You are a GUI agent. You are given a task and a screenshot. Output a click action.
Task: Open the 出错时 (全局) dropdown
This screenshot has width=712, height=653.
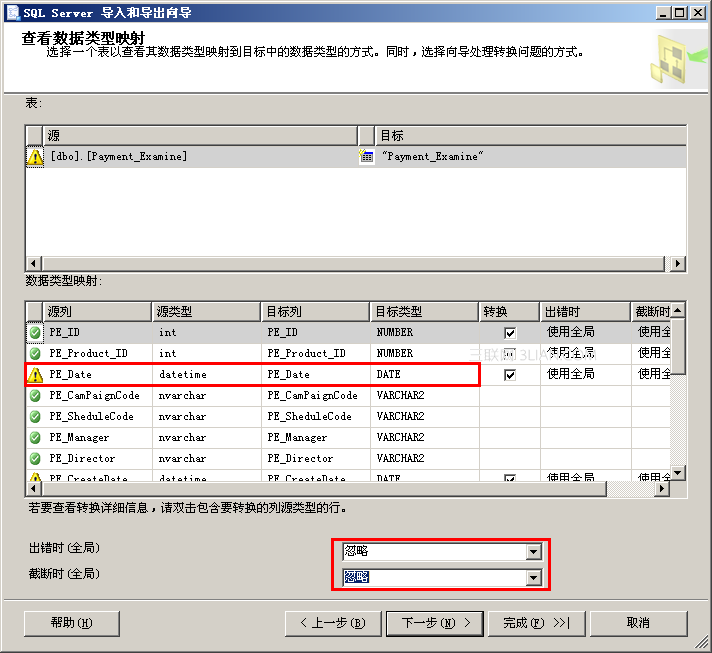coord(534,552)
